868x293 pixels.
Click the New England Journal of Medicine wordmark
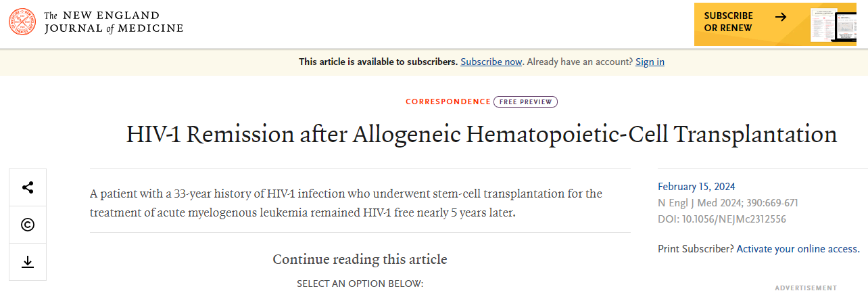[114, 22]
